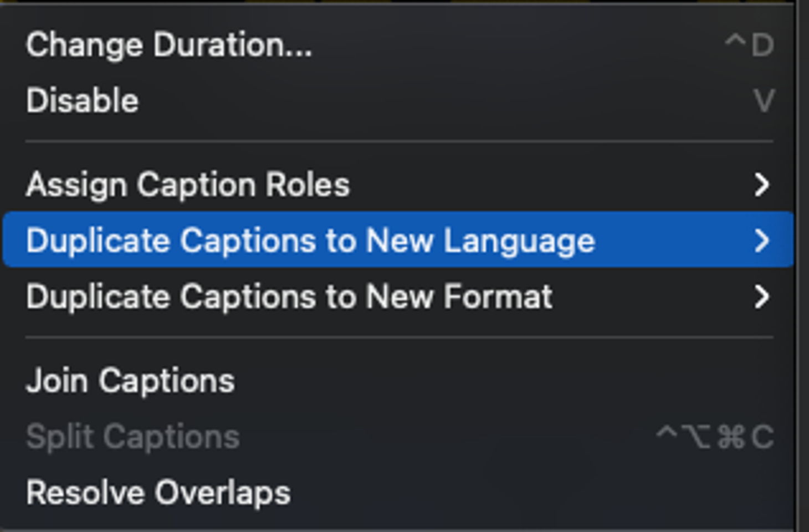Click the Command symbol in Split Captions shortcut
809x532 pixels.
pyautogui.click(x=731, y=437)
